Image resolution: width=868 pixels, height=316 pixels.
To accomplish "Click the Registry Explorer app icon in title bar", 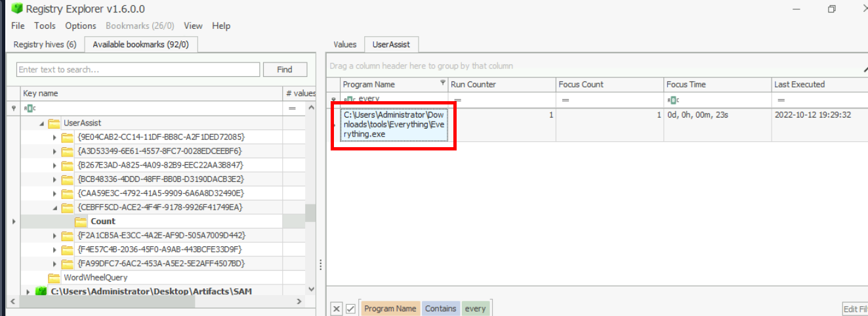I will tap(16, 9).
